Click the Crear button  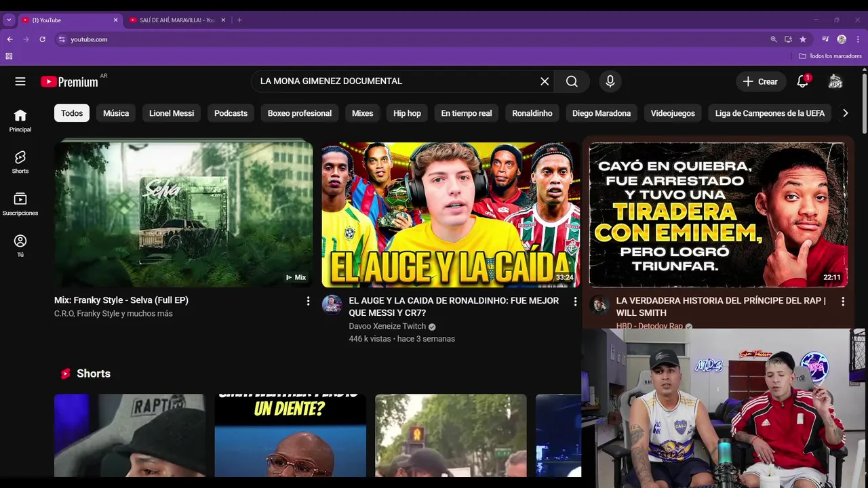click(761, 81)
